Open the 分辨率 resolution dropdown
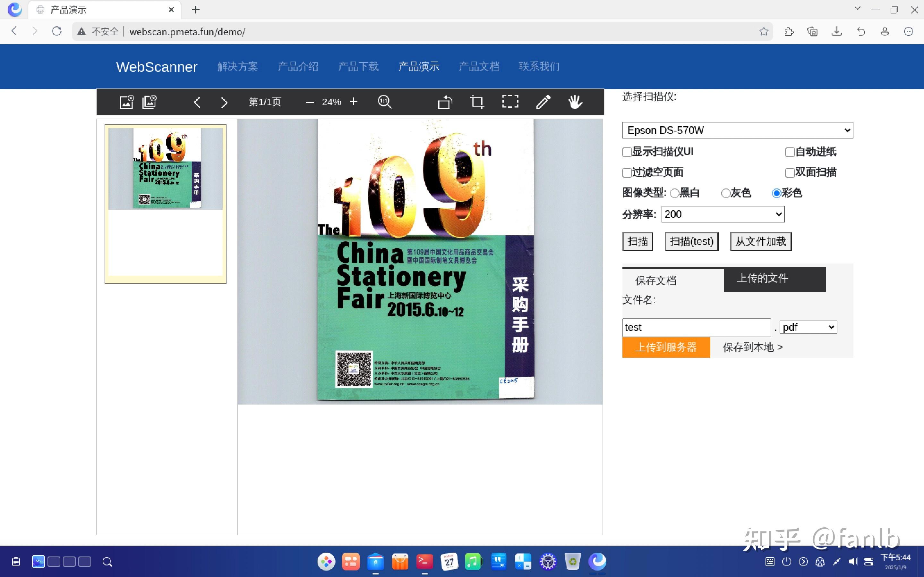 [722, 214]
